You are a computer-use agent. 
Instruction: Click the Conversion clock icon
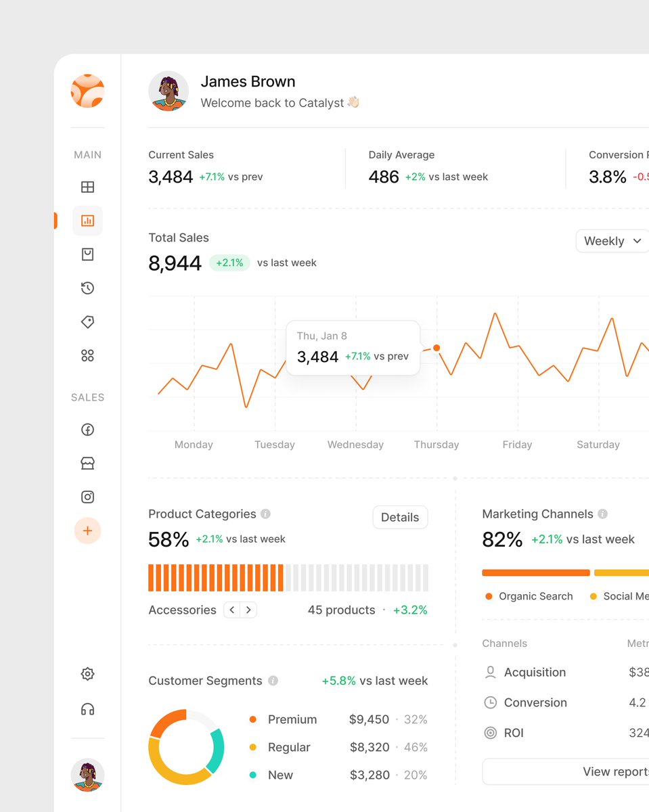pos(491,703)
